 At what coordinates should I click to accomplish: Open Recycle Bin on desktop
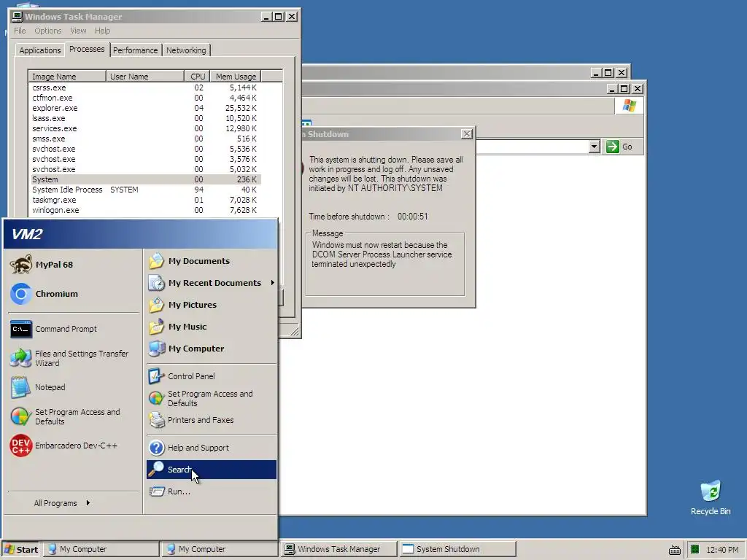711,497
